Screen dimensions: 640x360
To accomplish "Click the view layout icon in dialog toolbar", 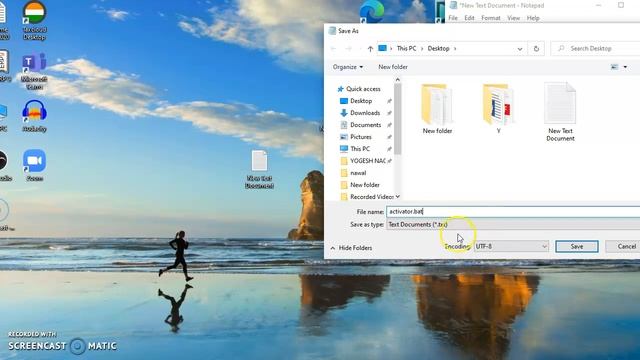I will click(614, 67).
